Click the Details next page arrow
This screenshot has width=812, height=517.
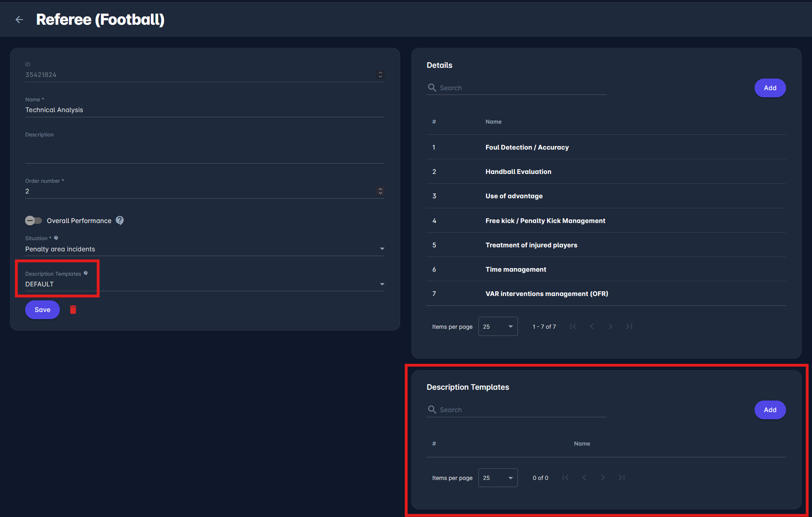[610, 326]
